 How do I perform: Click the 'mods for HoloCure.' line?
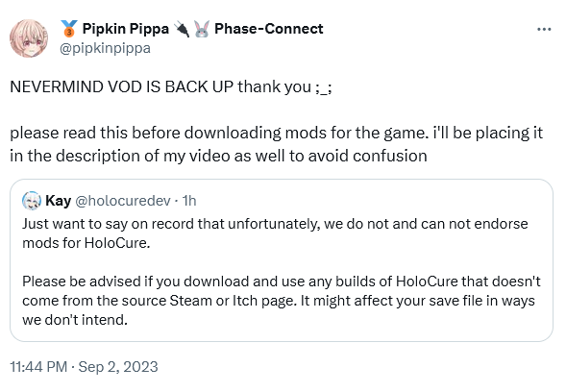(x=86, y=243)
